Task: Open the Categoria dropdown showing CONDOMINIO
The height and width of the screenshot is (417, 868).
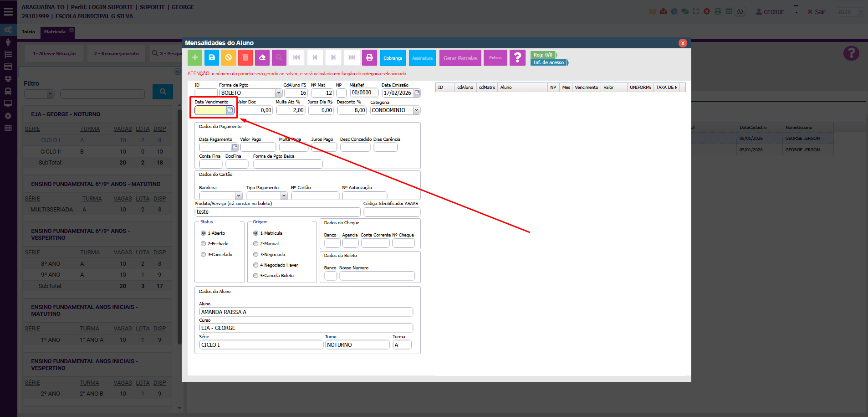Action: 416,110
